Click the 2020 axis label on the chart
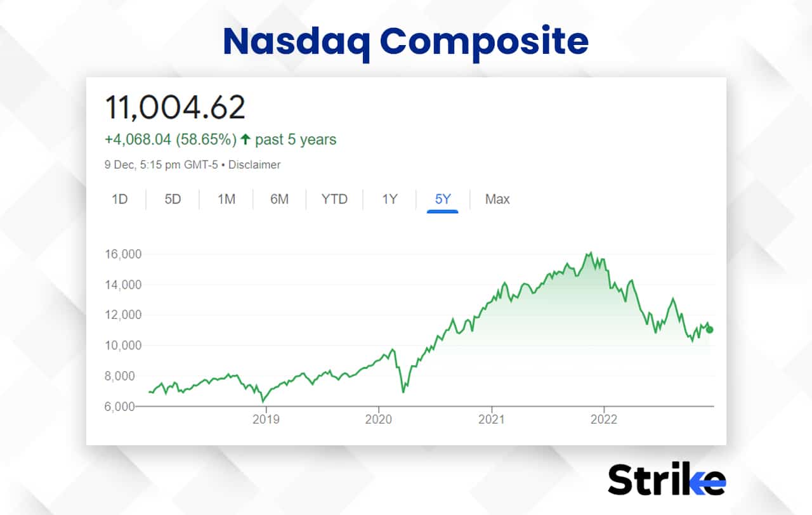The width and height of the screenshot is (812, 515). point(379,419)
